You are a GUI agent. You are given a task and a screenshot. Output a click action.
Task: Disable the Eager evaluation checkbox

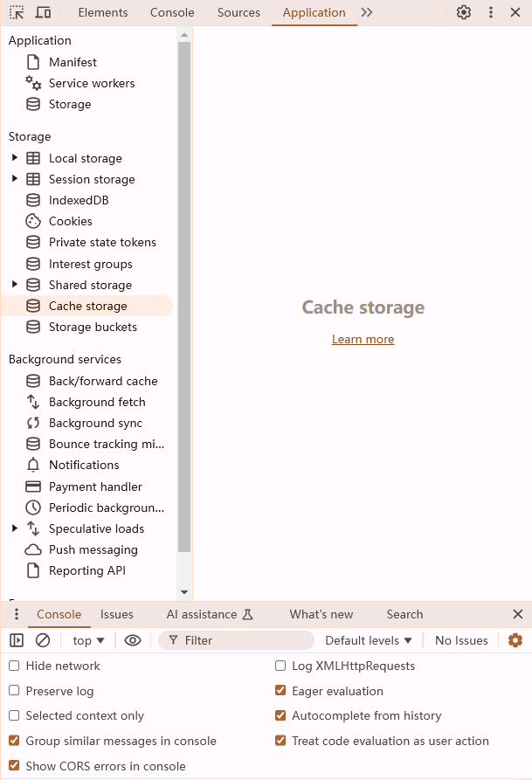pos(280,690)
